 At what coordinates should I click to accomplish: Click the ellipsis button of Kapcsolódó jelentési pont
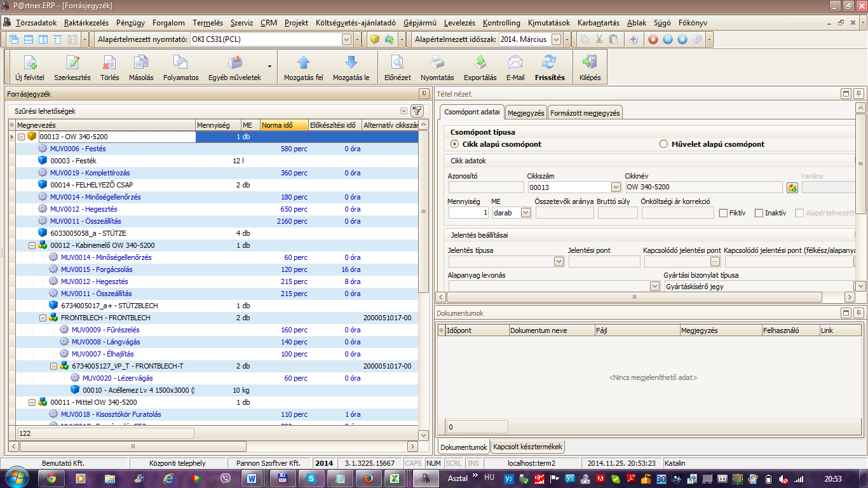pos(715,261)
